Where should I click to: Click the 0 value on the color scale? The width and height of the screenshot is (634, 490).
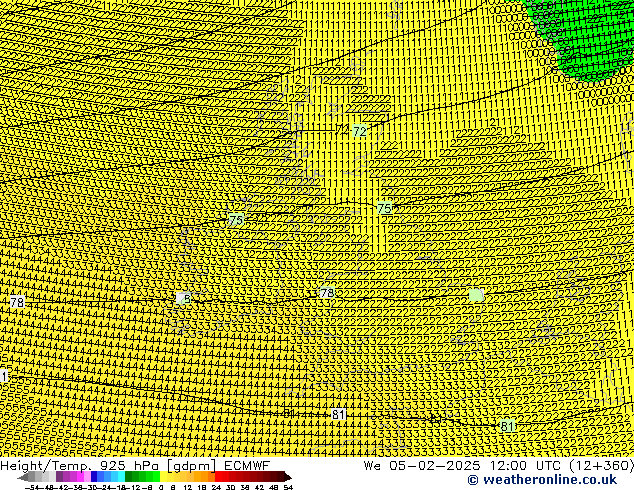point(161,487)
